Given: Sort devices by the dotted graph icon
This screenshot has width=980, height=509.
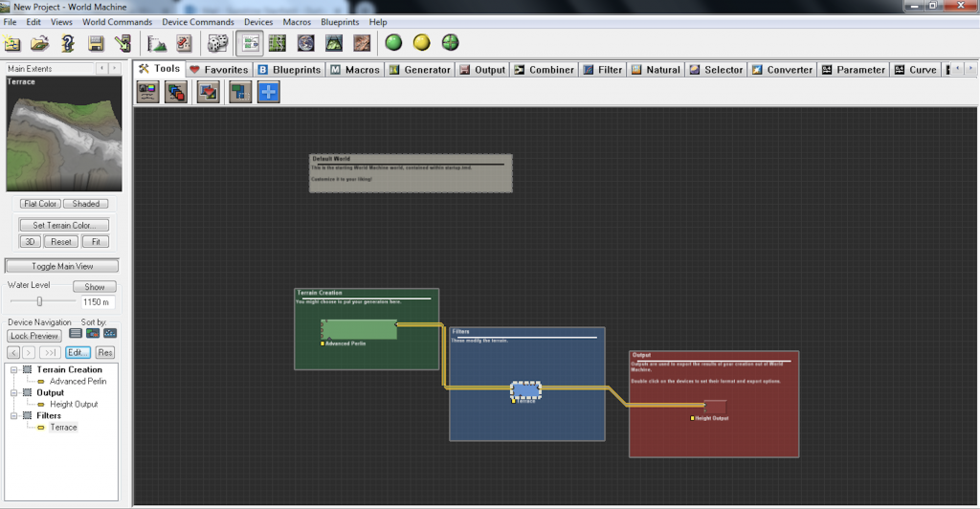Looking at the screenshot, I should pos(110,334).
